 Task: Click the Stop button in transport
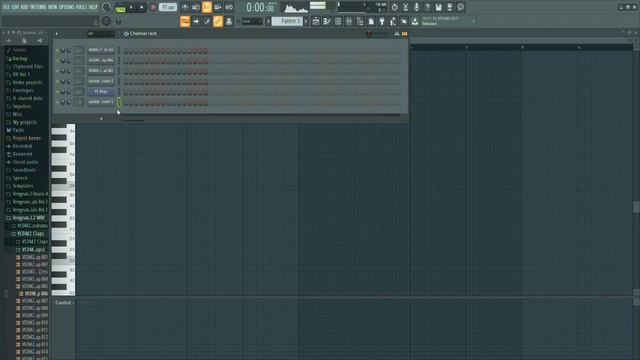click(x=142, y=7)
